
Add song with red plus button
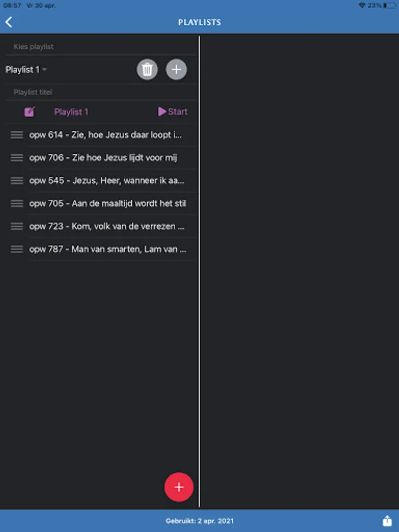[x=179, y=487]
